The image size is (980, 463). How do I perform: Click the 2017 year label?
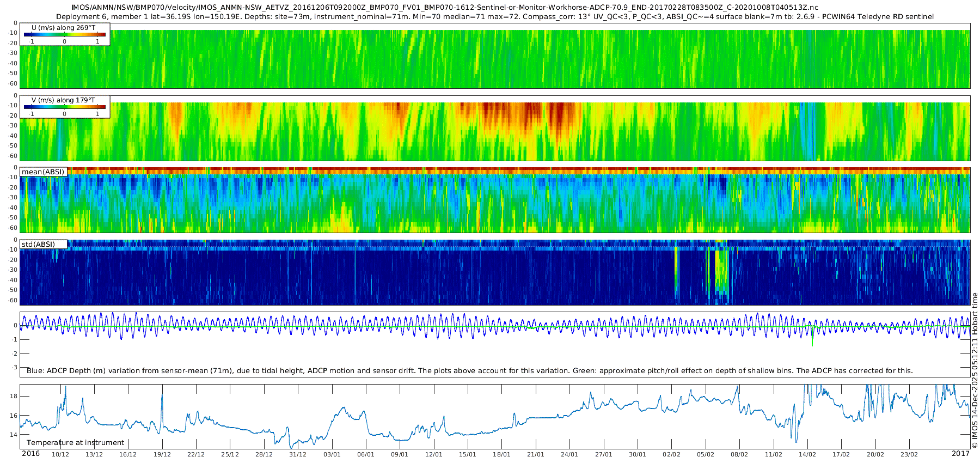pyautogui.click(x=960, y=454)
